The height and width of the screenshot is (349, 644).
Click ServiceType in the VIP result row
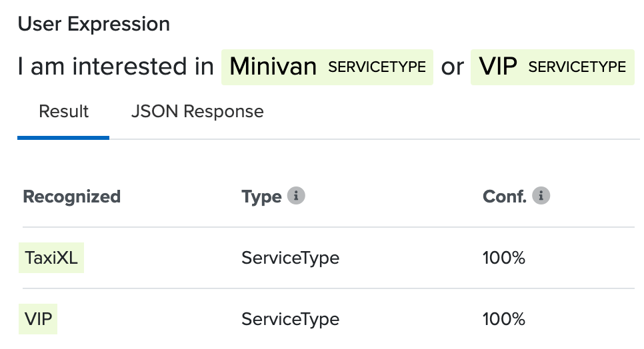click(290, 319)
